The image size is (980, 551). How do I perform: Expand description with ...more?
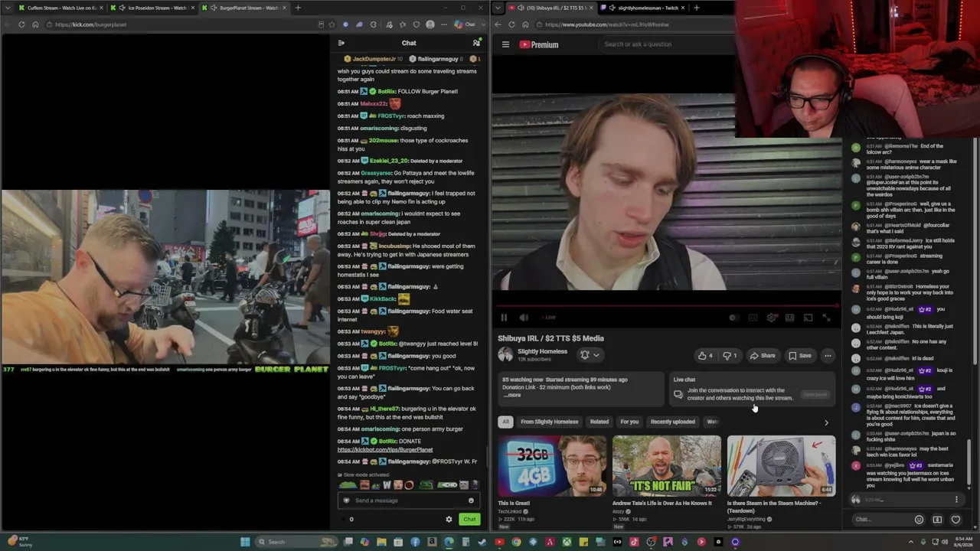(512, 395)
